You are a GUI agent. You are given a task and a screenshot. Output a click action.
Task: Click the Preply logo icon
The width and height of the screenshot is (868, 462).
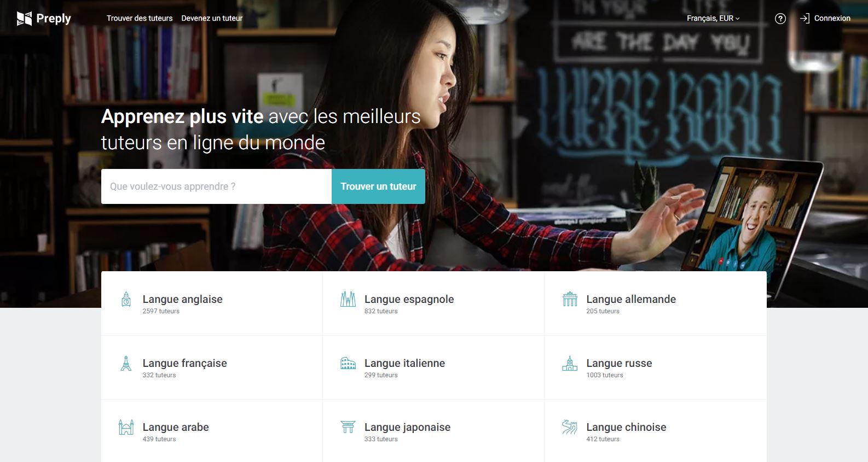[24, 19]
